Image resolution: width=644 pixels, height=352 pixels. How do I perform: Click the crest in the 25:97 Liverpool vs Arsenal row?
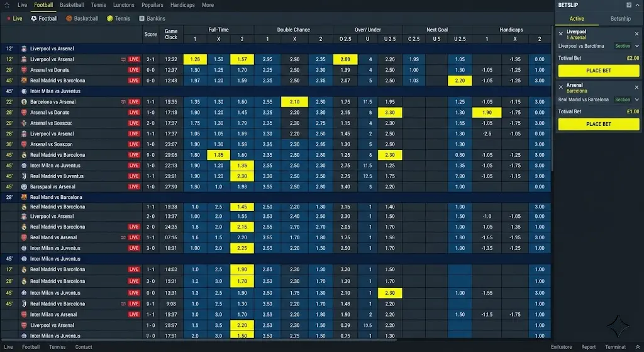point(24,326)
